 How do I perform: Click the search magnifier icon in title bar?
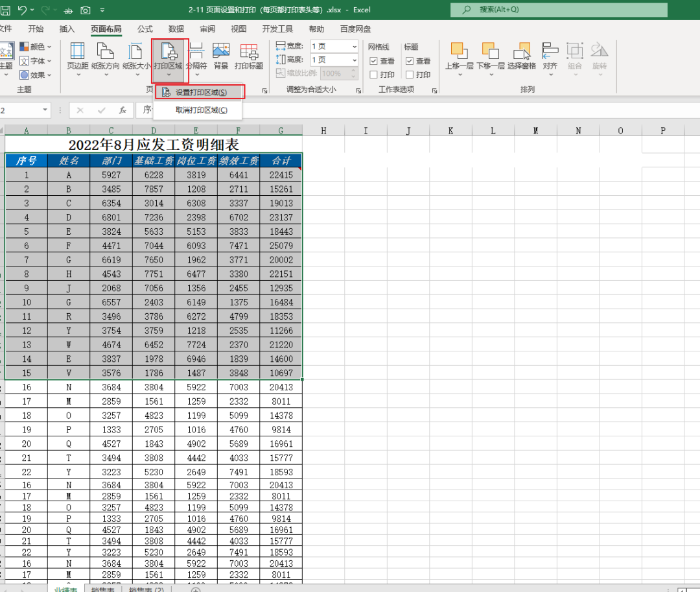(466, 9)
